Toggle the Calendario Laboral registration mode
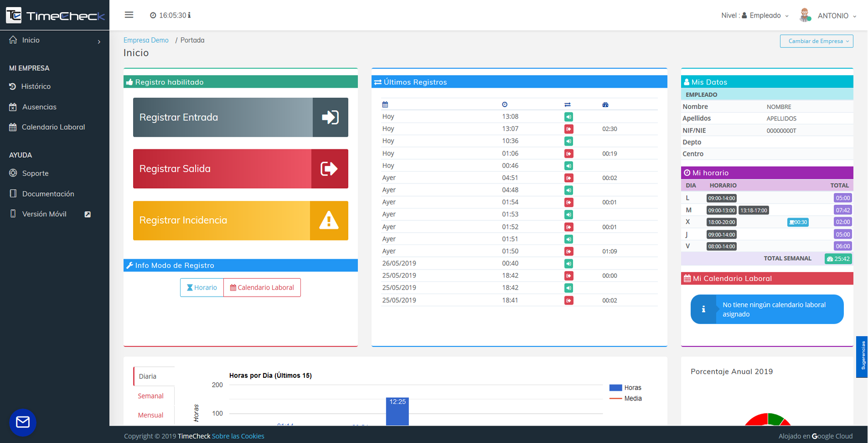The height and width of the screenshot is (443, 868). pos(262,287)
